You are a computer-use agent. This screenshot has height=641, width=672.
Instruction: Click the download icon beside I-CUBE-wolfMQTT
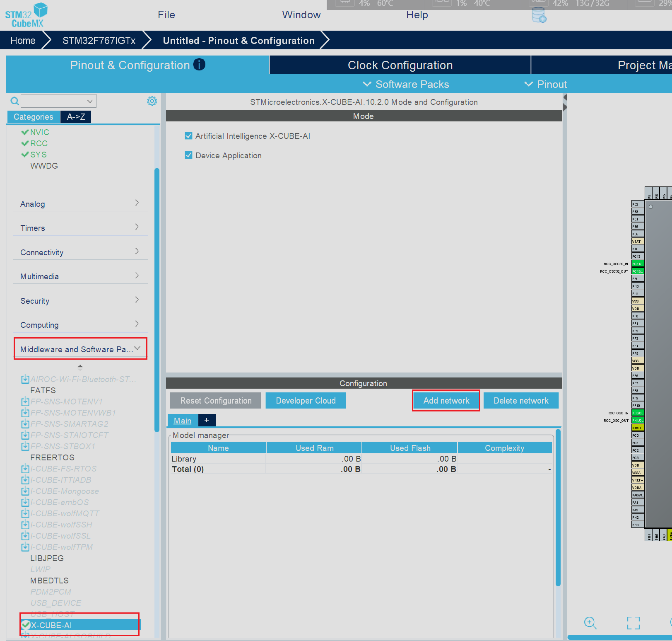tap(25, 513)
